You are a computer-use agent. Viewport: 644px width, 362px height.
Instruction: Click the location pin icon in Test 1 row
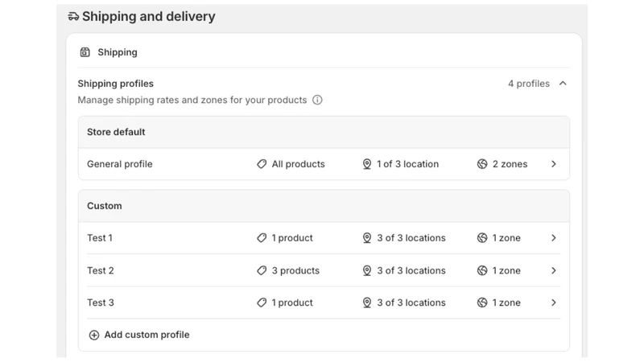coord(367,238)
